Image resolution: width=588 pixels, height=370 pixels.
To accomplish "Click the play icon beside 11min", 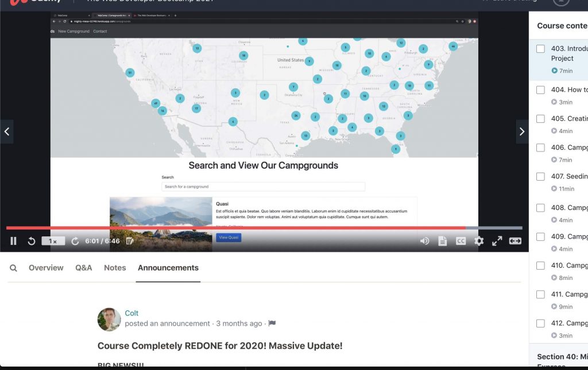I will (x=554, y=188).
